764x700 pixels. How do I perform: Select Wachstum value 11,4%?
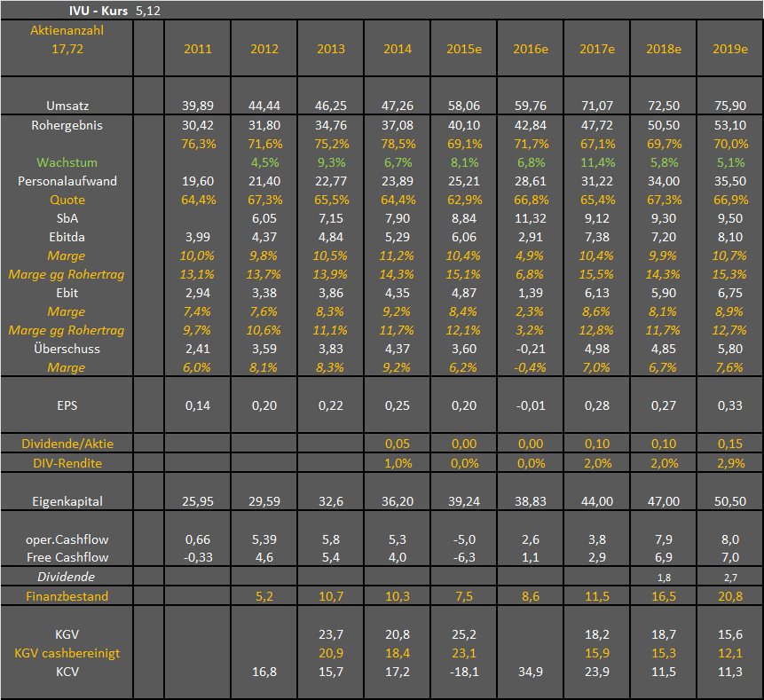(597, 162)
